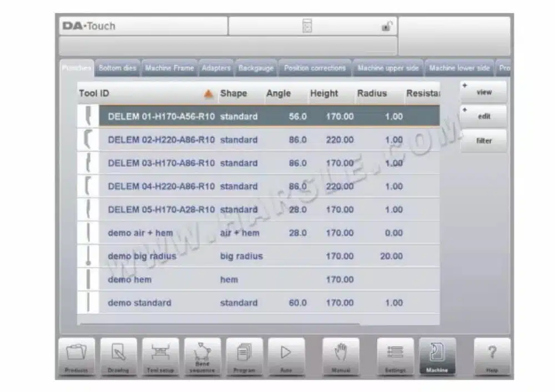Open the Backgauge tab
The height and width of the screenshot is (392, 555).
(x=255, y=68)
